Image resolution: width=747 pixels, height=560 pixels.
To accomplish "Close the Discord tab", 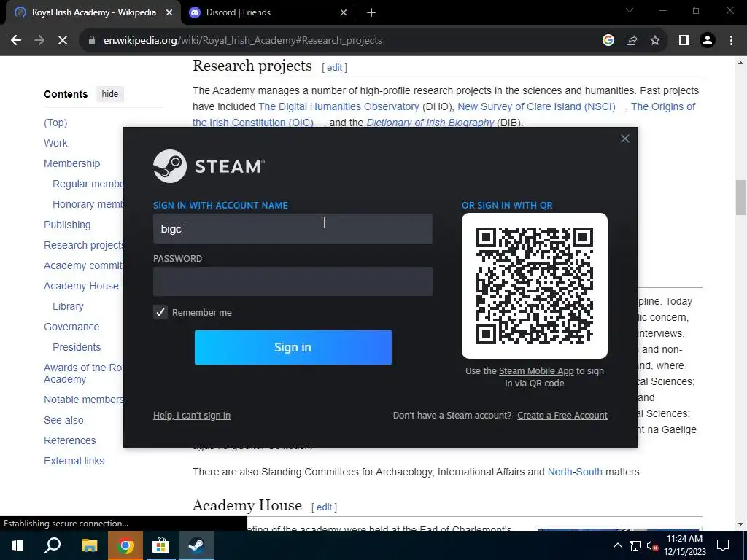I will (x=344, y=12).
